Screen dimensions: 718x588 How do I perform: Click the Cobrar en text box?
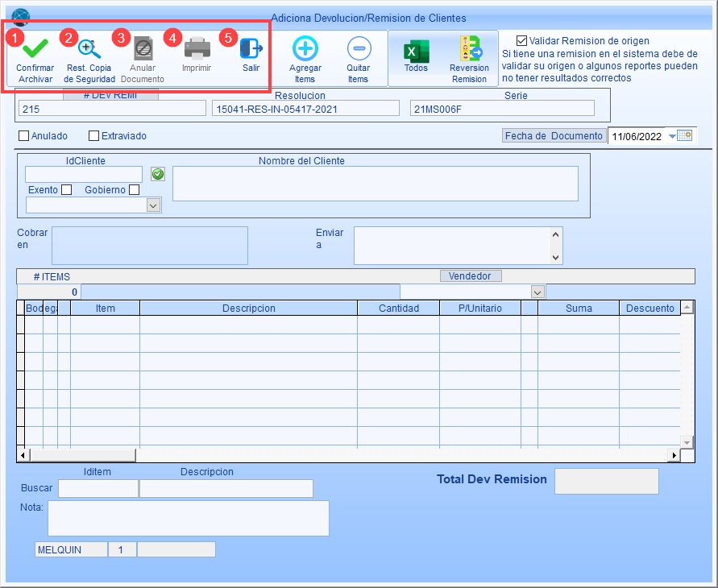150,245
